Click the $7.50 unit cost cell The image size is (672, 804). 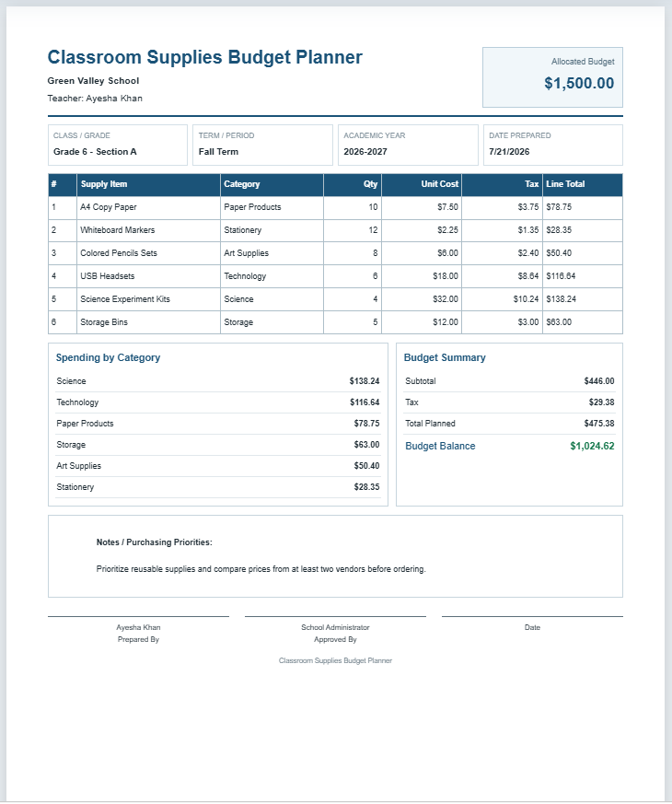click(x=422, y=207)
